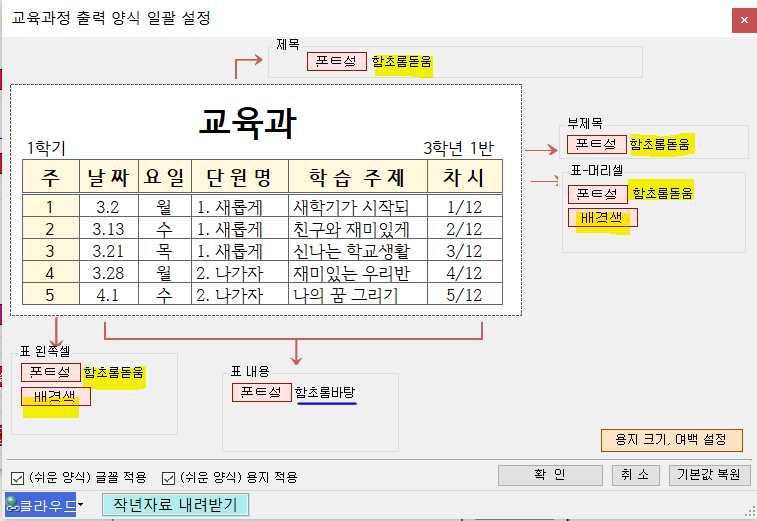757x521 pixels.
Task: Open 용지 크기, 여백 설정
Action: click(x=672, y=440)
